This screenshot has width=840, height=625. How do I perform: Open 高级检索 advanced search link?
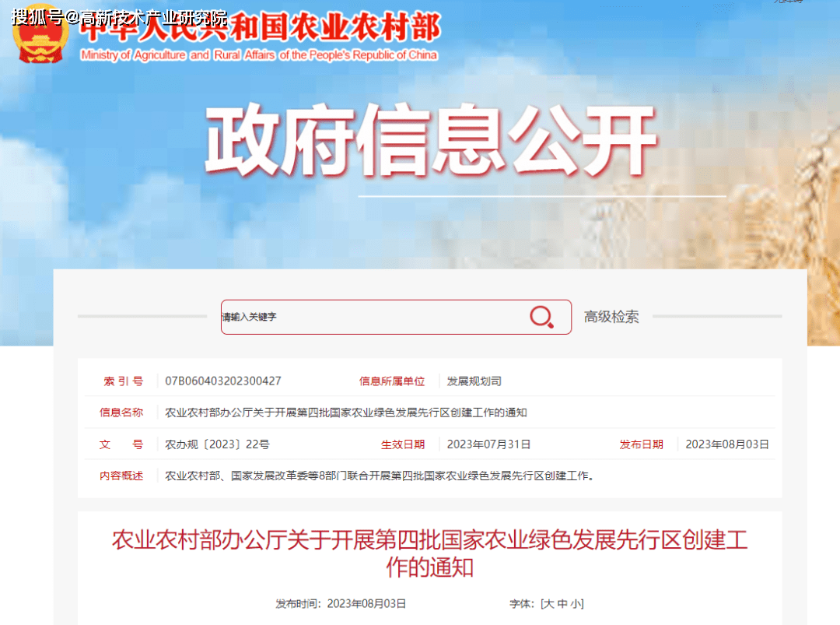coord(611,317)
